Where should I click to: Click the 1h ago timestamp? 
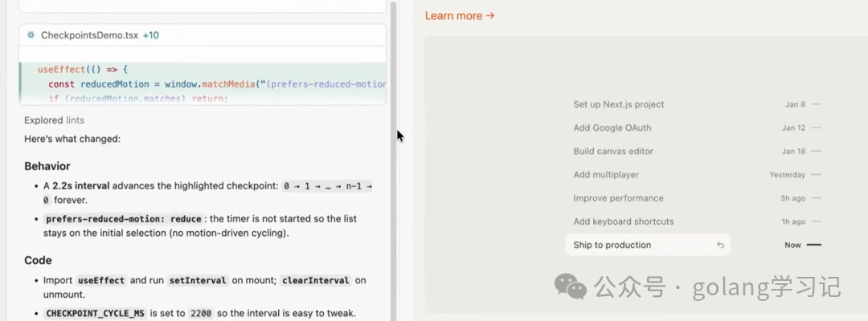pos(793,221)
